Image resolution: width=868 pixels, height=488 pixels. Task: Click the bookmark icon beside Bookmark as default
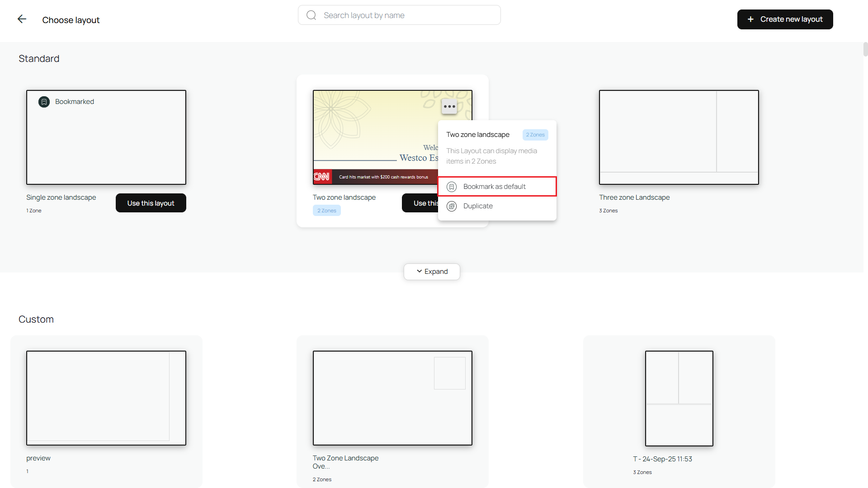click(x=452, y=186)
